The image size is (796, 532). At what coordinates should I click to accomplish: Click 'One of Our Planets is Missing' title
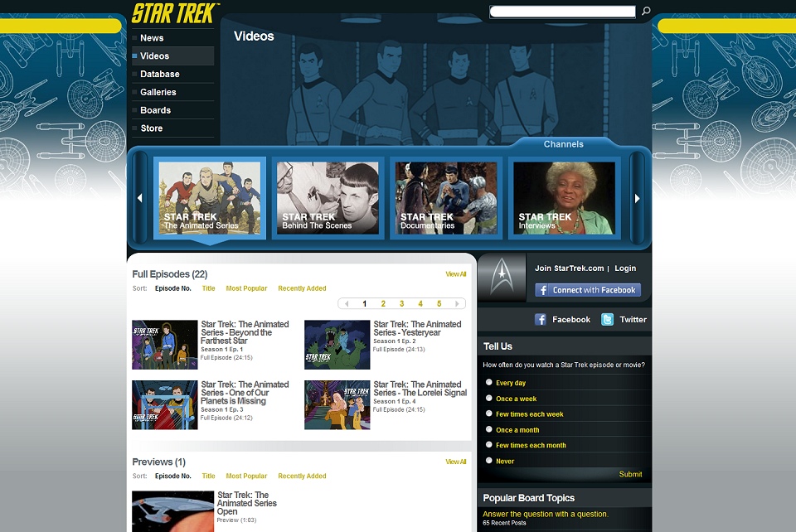point(245,393)
